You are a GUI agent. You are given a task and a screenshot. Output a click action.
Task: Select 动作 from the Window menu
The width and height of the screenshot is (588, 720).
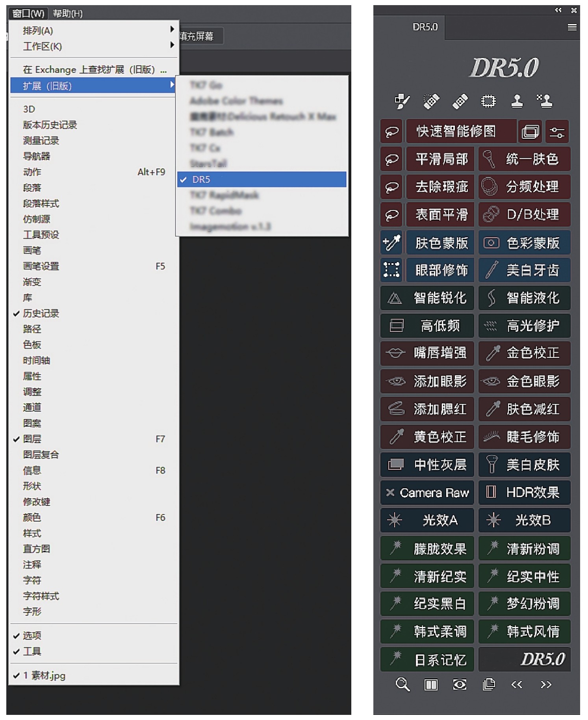click(x=32, y=172)
